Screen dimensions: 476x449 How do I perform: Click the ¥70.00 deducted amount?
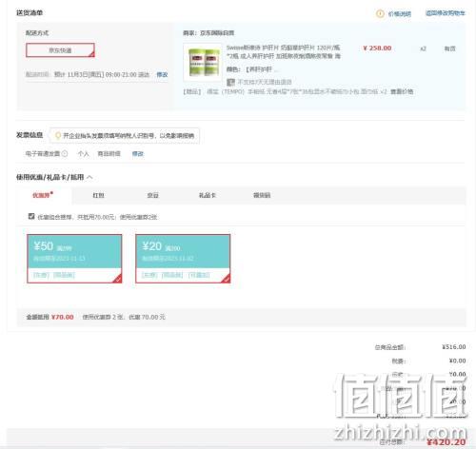click(63, 317)
